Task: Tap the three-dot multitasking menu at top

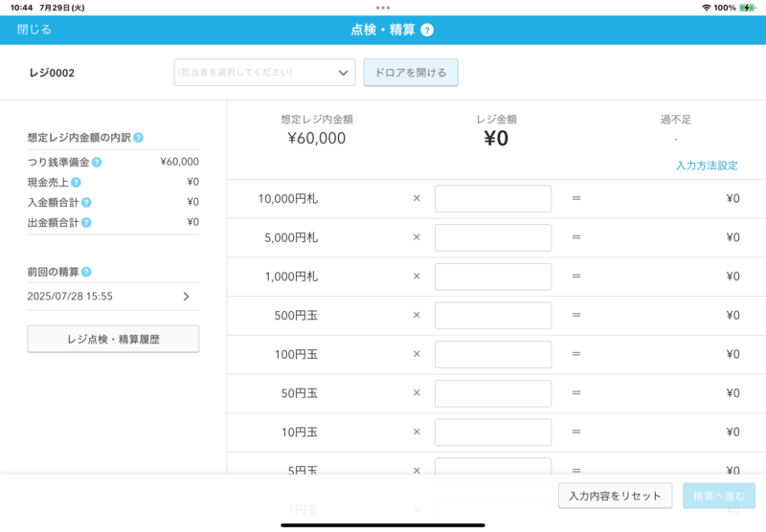Action: [383, 8]
